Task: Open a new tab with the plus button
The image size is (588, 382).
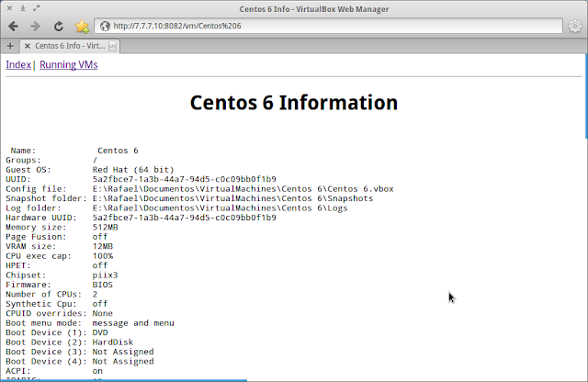Action: [x=10, y=46]
